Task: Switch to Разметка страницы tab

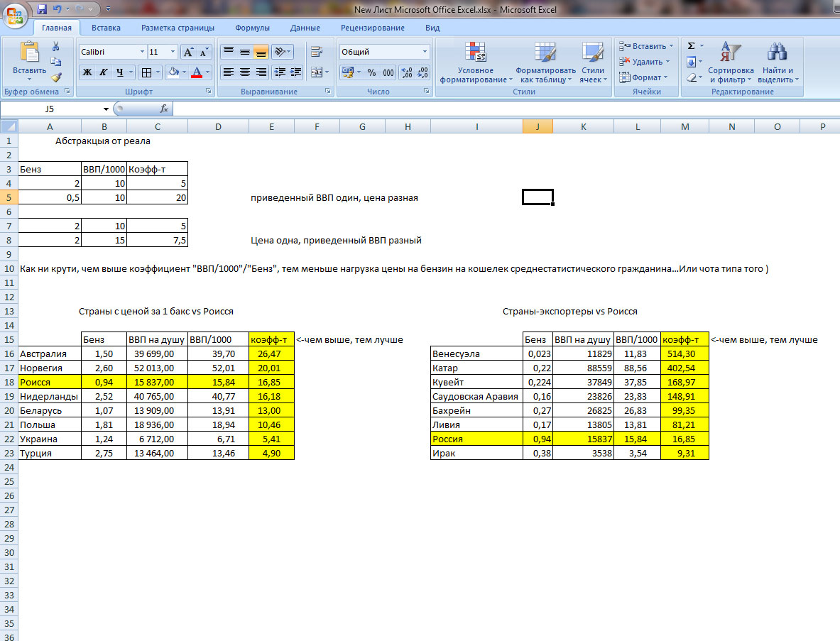Action: 178,28
